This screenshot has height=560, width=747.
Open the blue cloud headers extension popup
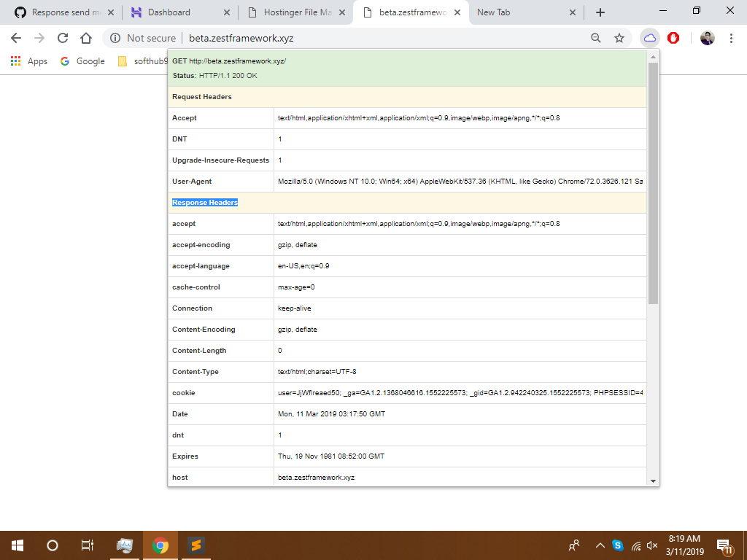click(649, 37)
